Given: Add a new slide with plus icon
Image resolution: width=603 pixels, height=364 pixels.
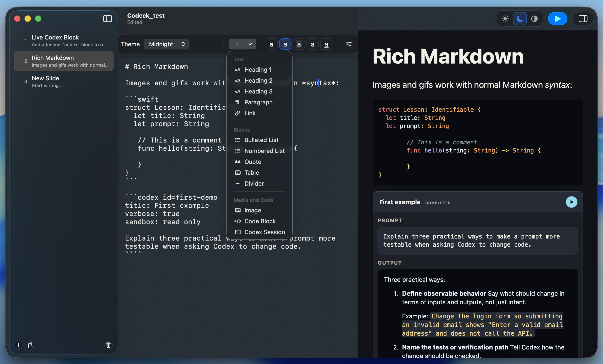Looking at the screenshot, I should 19,345.
